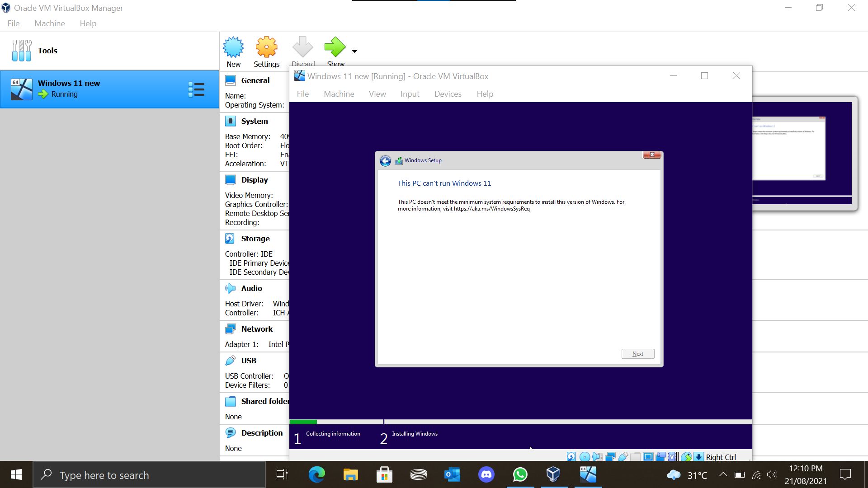868x488 pixels.
Task: Click the recording status bar icon
Action: 661,457
